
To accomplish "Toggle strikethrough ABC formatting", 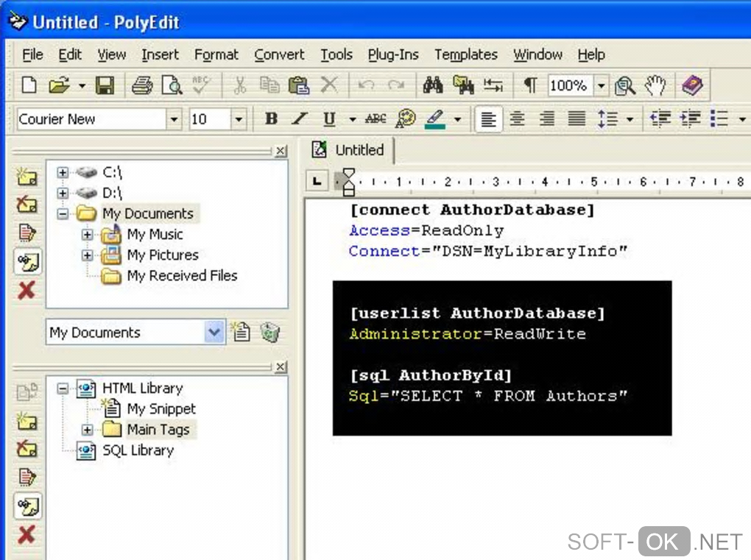I will (376, 118).
